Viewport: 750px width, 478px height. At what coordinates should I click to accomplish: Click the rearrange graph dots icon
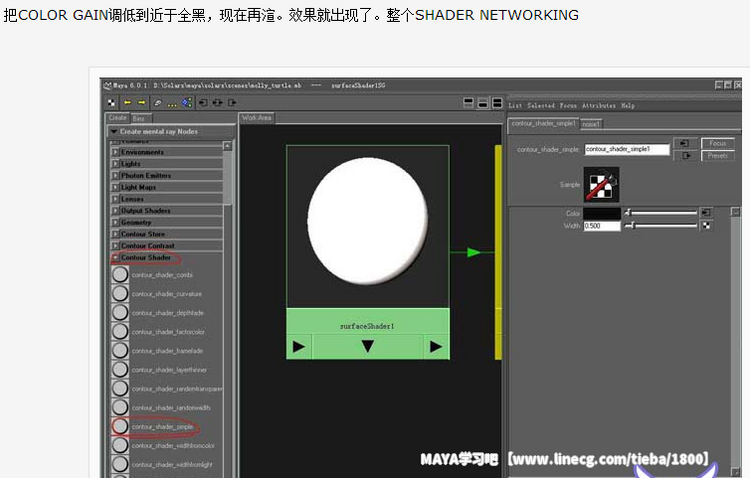[172, 103]
